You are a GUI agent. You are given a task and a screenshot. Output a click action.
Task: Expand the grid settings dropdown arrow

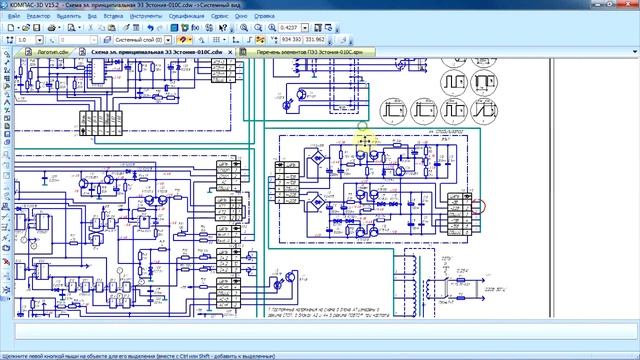224,40
